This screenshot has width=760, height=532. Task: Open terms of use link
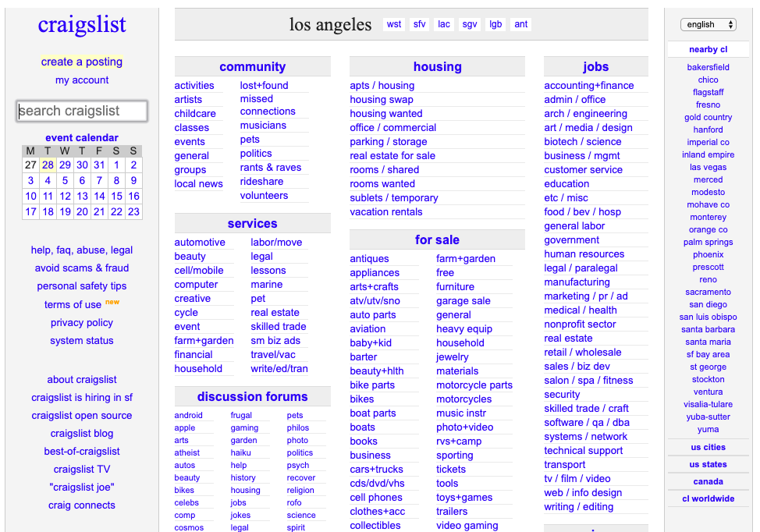point(73,304)
